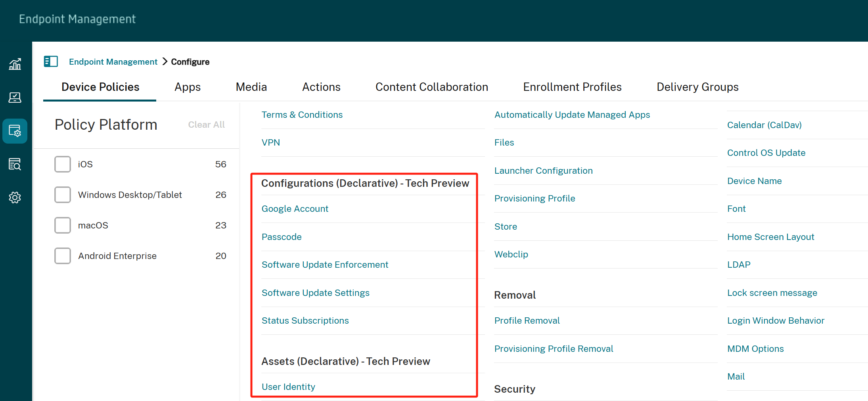Open the Monitor reports icon in sidebar
Image resolution: width=868 pixels, height=401 pixels.
tap(15, 164)
